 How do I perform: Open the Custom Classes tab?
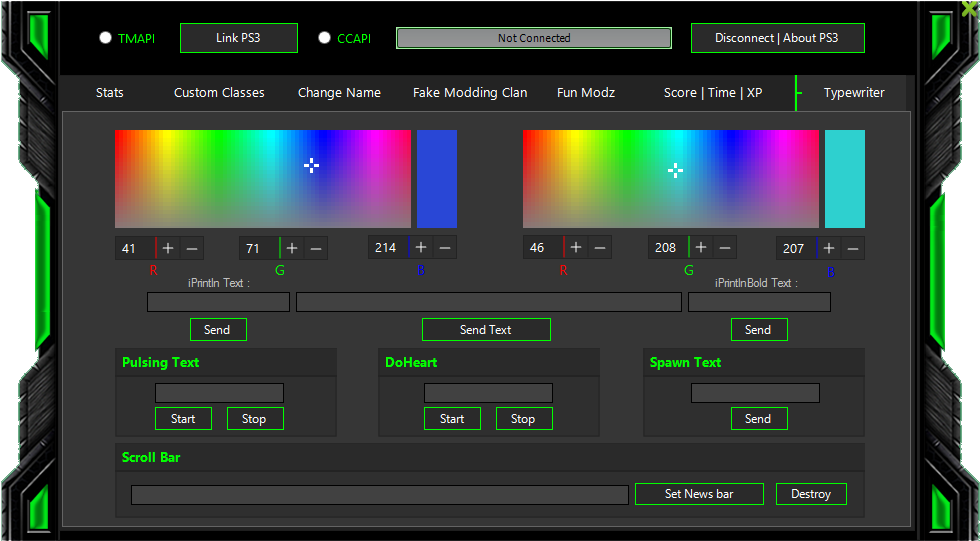[x=219, y=93]
